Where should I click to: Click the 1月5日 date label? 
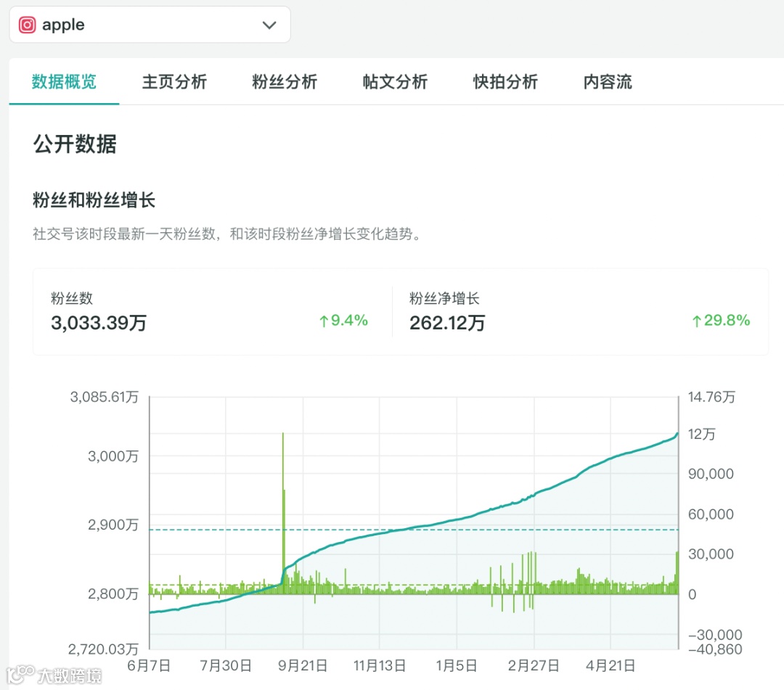click(x=456, y=665)
